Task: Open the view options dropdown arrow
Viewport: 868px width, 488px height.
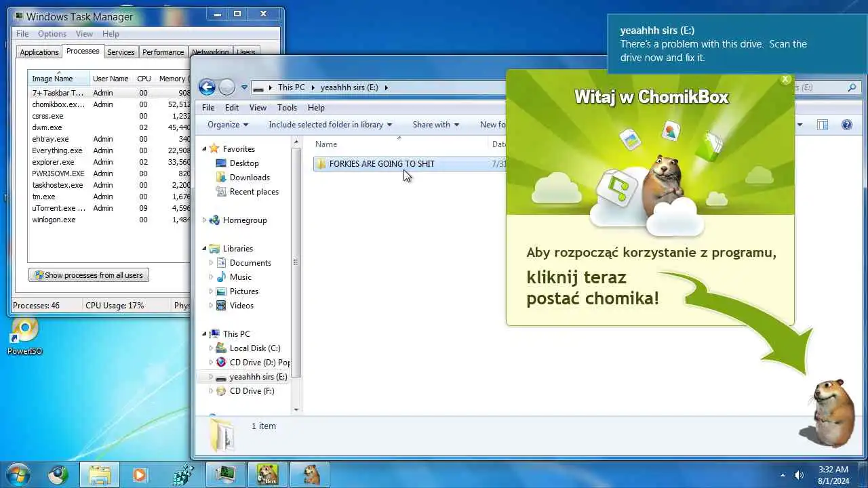Action: pyautogui.click(x=800, y=125)
